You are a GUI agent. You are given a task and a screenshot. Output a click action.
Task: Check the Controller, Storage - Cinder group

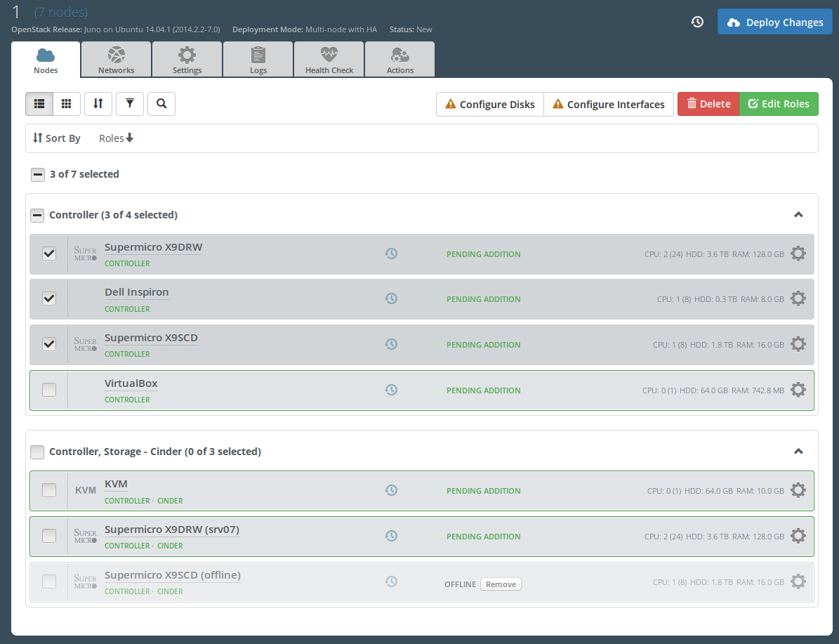(x=38, y=452)
